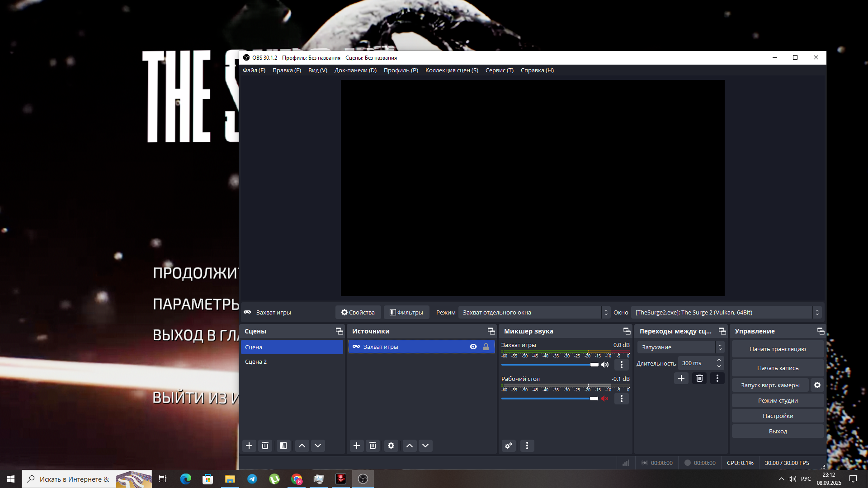The image size is (868, 488).
Task: Hide Захват игры source with eye icon
Action: tap(473, 347)
